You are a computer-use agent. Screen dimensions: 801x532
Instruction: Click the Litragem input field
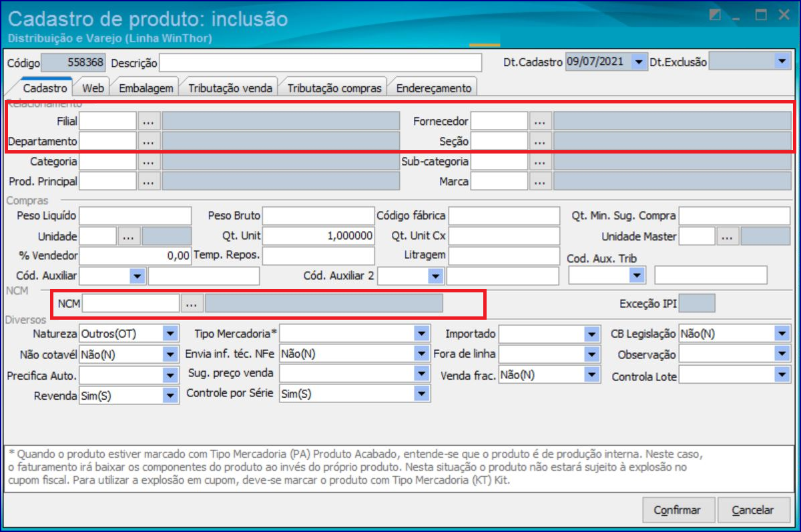coord(504,256)
